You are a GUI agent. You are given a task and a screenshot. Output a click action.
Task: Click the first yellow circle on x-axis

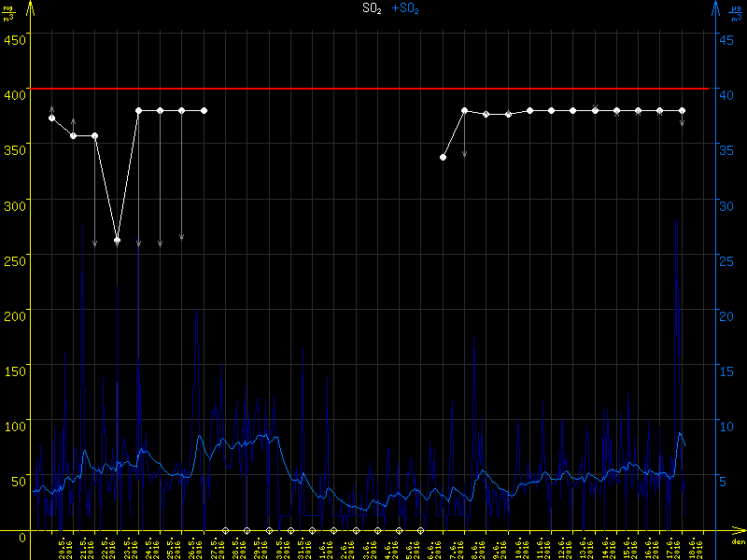pyautogui.click(x=225, y=530)
